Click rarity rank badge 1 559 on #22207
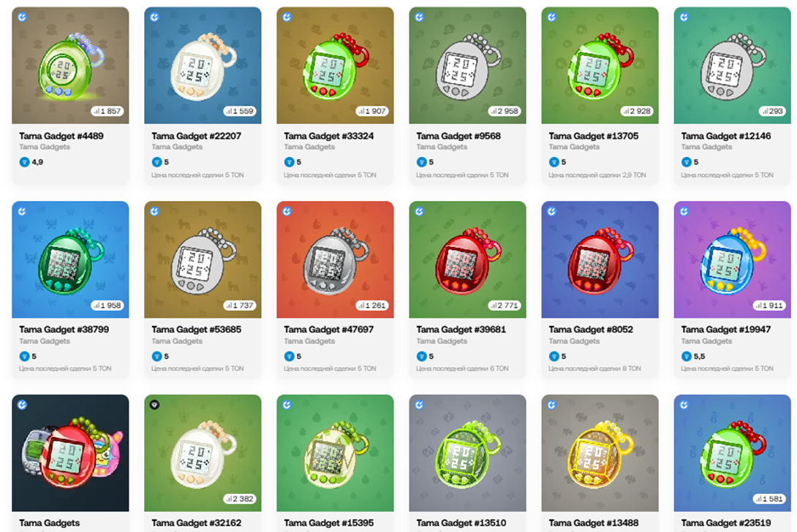 239,111
